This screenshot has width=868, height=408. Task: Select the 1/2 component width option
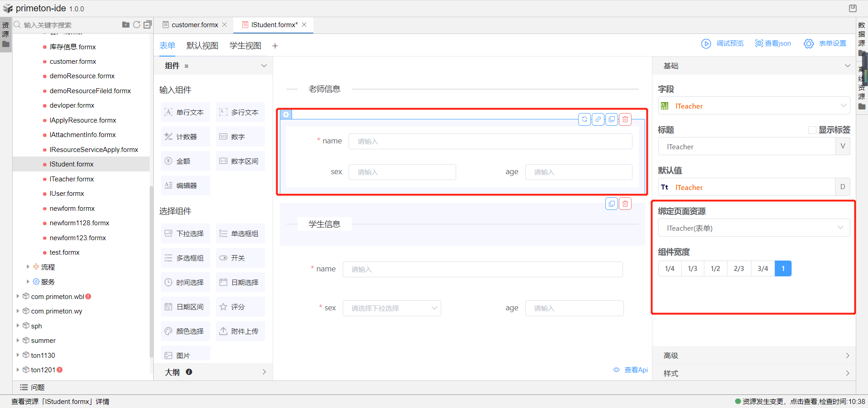[x=715, y=269]
